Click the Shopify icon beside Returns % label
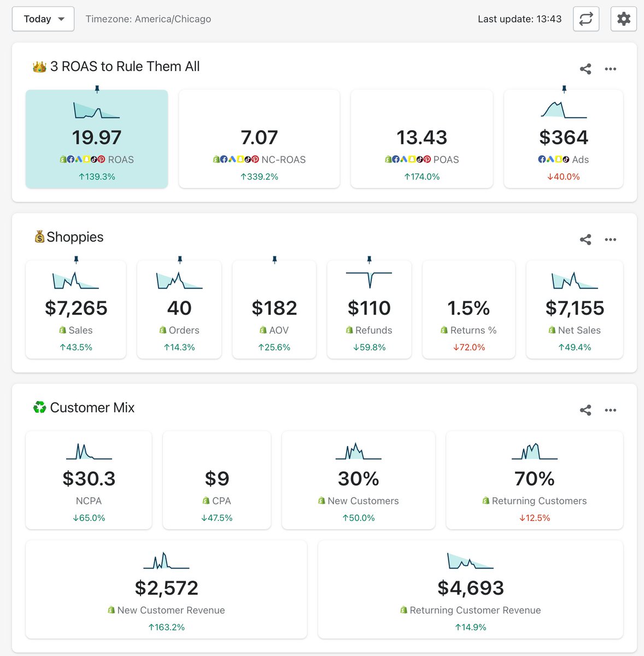This screenshot has width=644, height=656. 444,330
